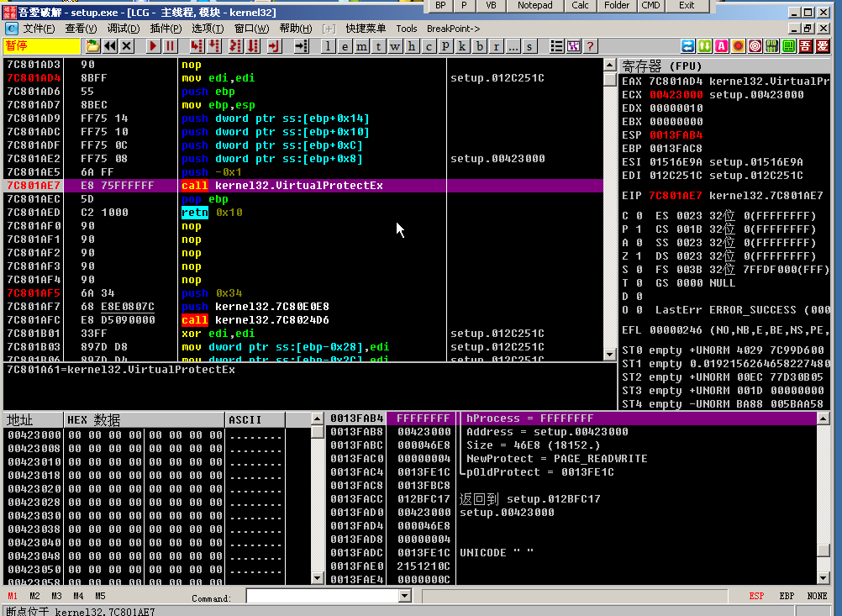842x616 pixels.
Task: Restart the program with rewind icon
Action: point(109,46)
